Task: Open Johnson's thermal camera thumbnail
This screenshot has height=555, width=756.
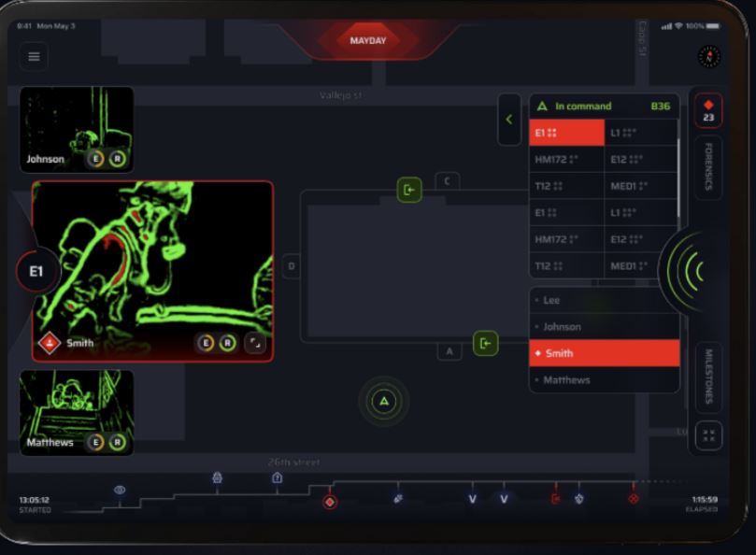Action: tap(77, 130)
